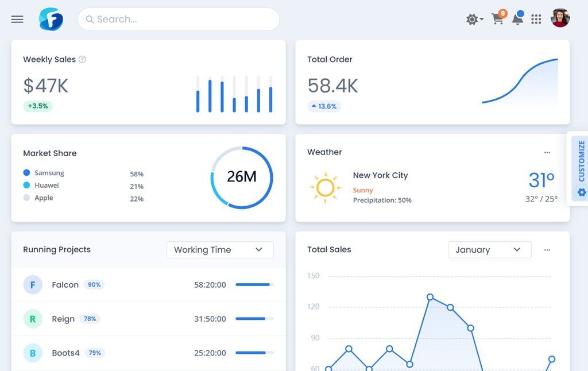Click the 26M market share donut chart

tap(242, 177)
